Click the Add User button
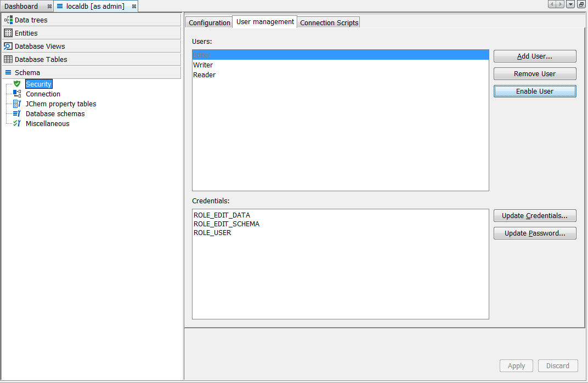Viewport: 588px width, 383px height. pos(535,56)
